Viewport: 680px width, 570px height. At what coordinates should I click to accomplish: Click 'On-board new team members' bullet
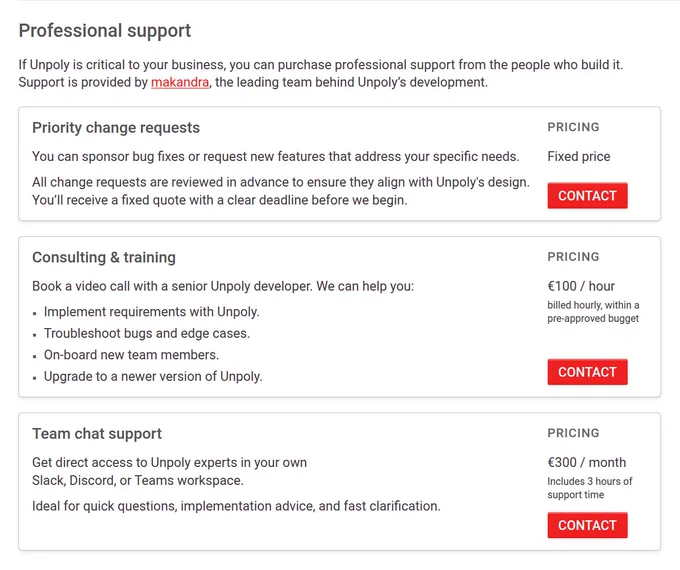click(131, 355)
